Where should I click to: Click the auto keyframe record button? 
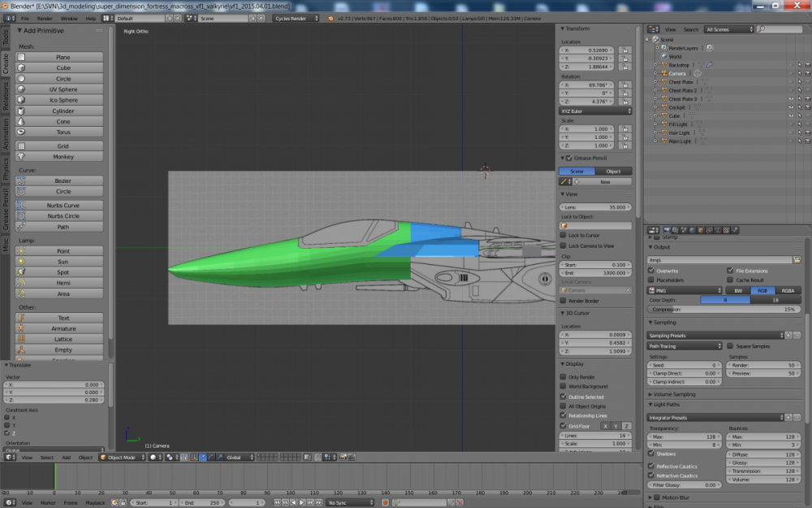point(385,503)
